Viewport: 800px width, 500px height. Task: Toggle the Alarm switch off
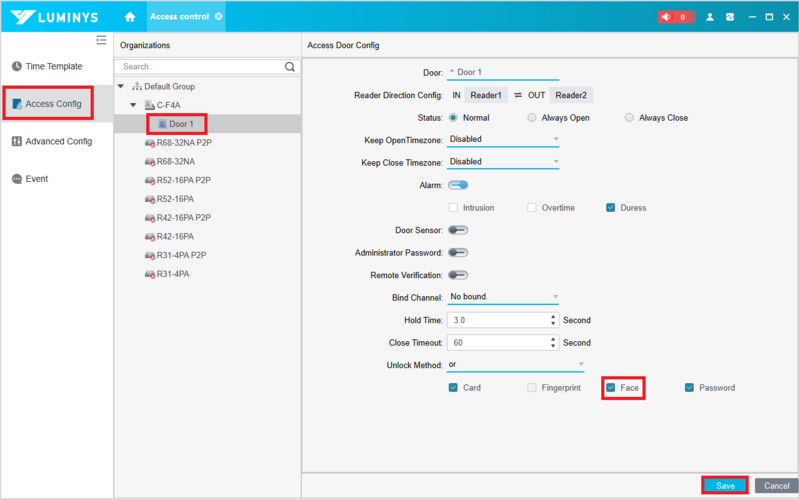tap(458, 185)
